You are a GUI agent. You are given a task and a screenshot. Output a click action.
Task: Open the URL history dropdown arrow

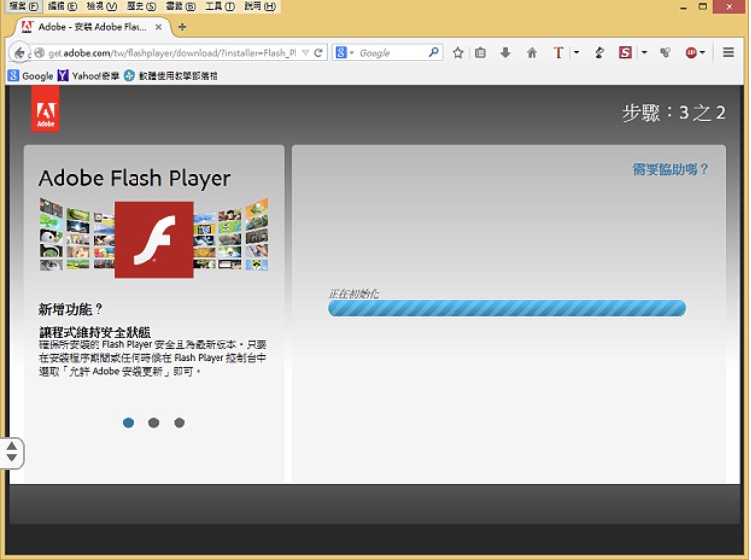305,53
